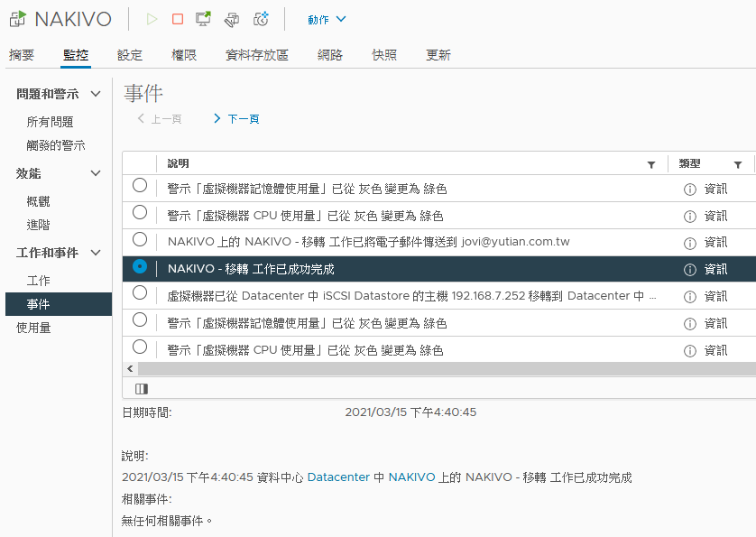Click info icon on the email event row
The height and width of the screenshot is (537, 756).
[690, 243]
